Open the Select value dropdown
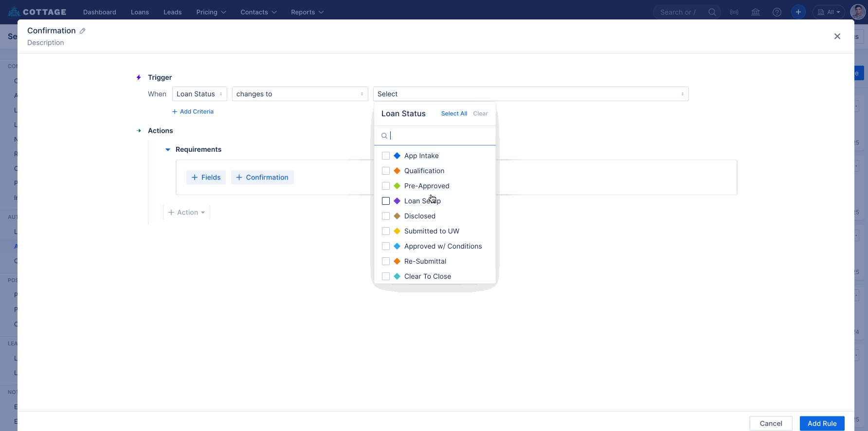 point(531,94)
